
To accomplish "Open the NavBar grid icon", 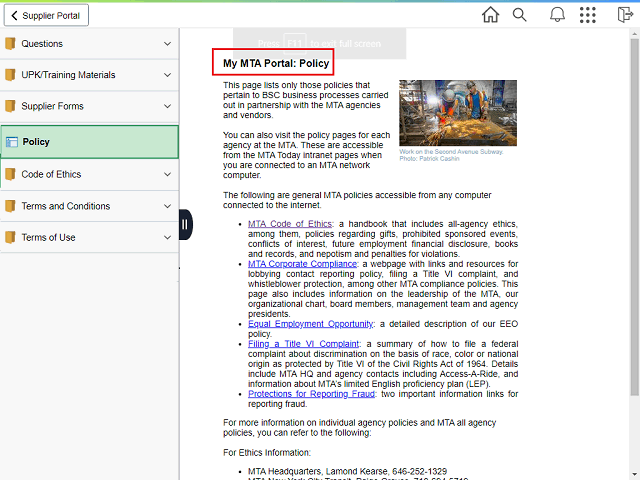I will pyautogui.click(x=588, y=15).
